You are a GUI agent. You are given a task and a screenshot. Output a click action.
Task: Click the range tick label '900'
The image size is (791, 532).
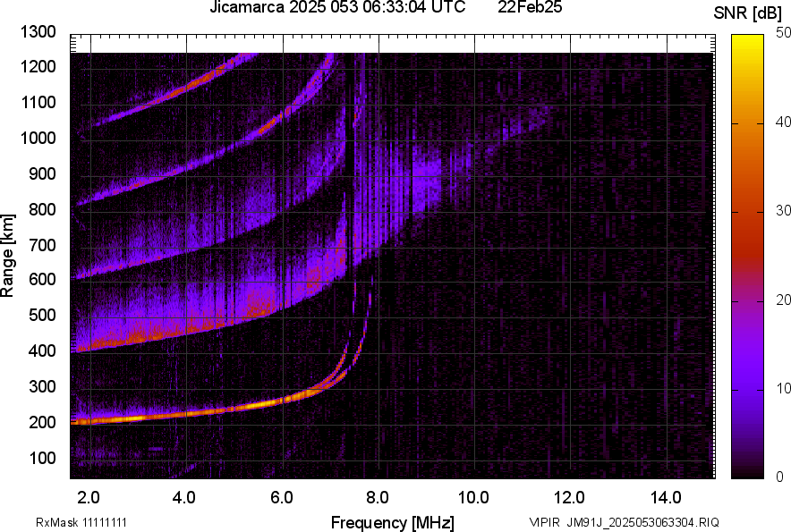(x=42, y=173)
